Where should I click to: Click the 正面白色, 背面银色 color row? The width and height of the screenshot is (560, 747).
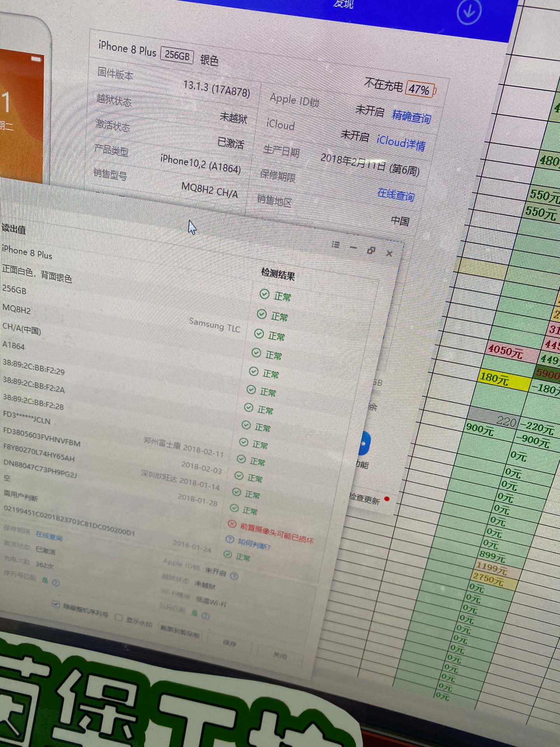pyautogui.click(x=37, y=273)
